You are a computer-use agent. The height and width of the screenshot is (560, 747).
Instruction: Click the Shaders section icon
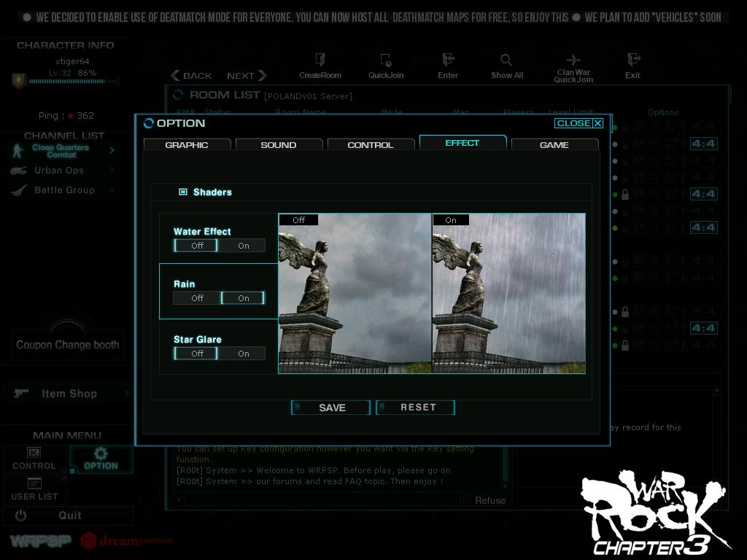[x=183, y=192]
